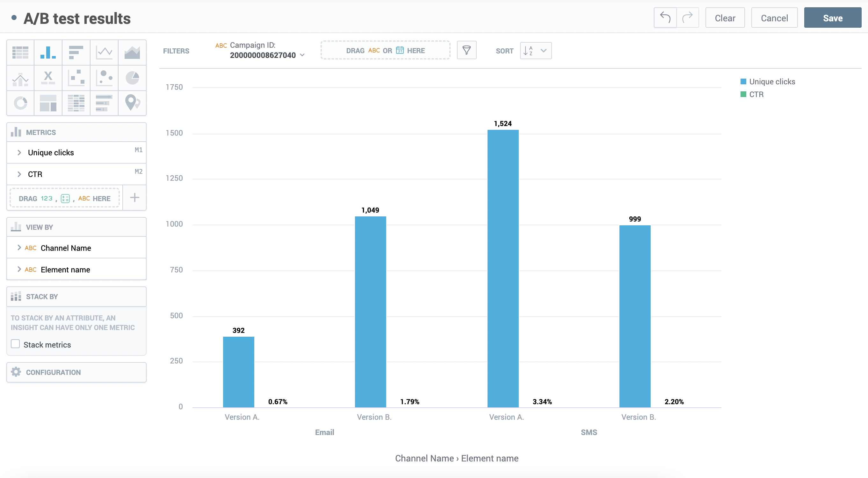Expand the Unique clicks metric

click(x=19, y=152)
